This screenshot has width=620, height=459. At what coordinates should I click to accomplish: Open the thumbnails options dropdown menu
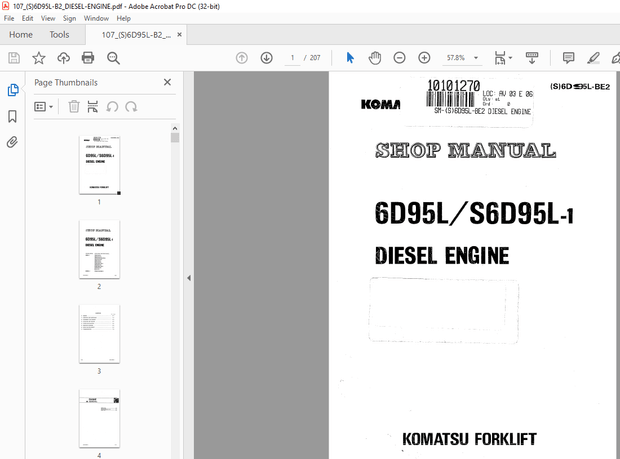pos(43,107)
